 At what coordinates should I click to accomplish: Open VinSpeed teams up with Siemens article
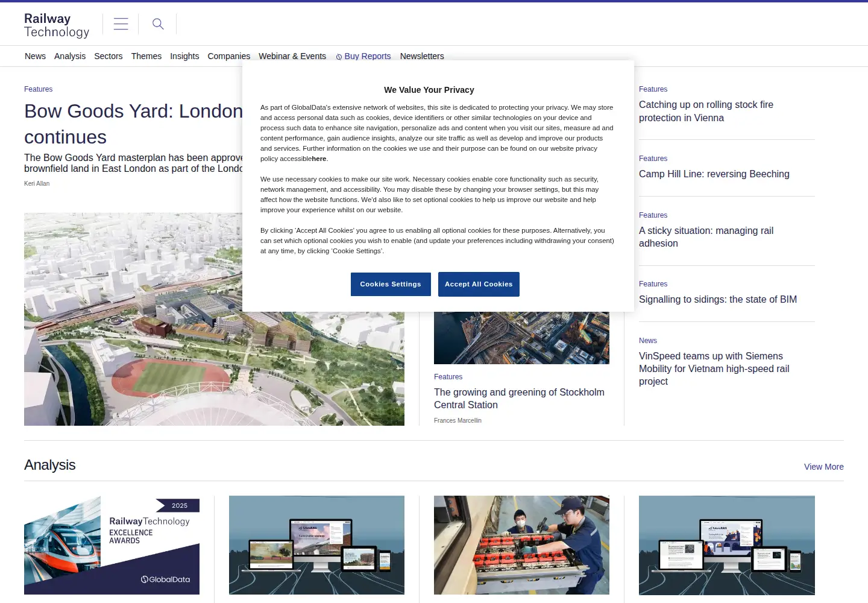tap(714, 368)
